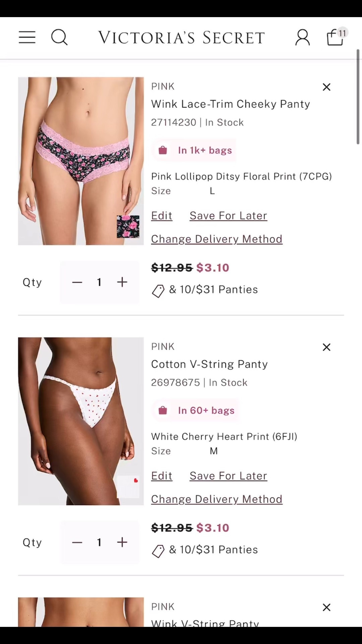
Task: Increase quantity of Wink Lace-Trim Cheeky Panty
Action: click(x=122, y=282)
